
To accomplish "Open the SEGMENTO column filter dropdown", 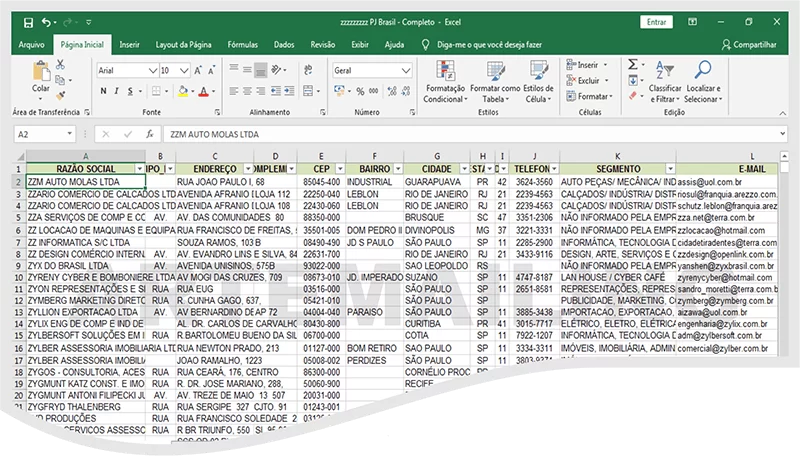I will point(670,169).
